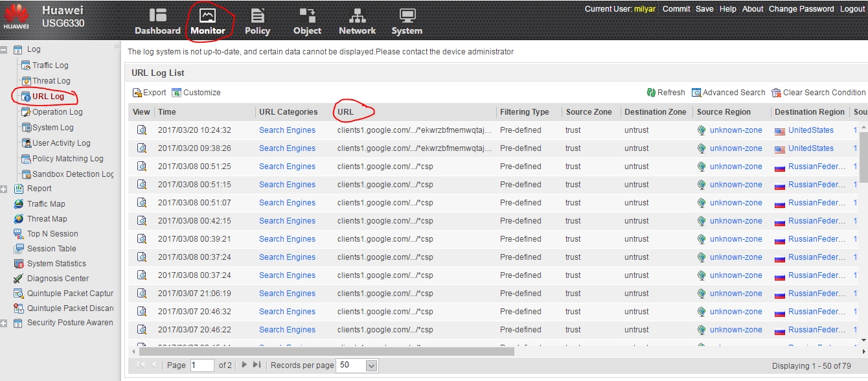Screen dimensions: 868x381
Task: View details of 2017/03/08 00:51:25 entry
Action: 141,167
